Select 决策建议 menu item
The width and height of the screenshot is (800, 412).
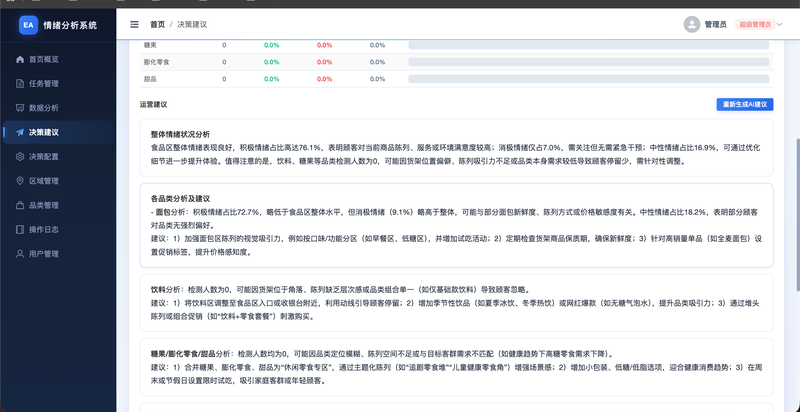(58, 133)
